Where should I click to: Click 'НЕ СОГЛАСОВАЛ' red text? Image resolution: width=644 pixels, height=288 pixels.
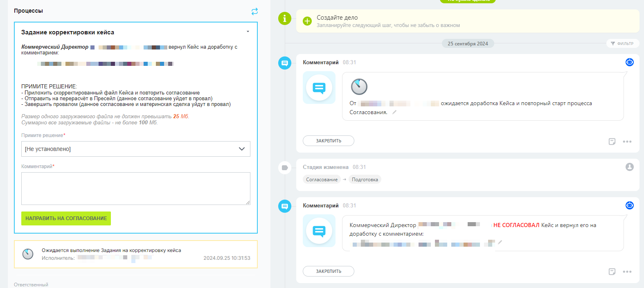(516, 225)
